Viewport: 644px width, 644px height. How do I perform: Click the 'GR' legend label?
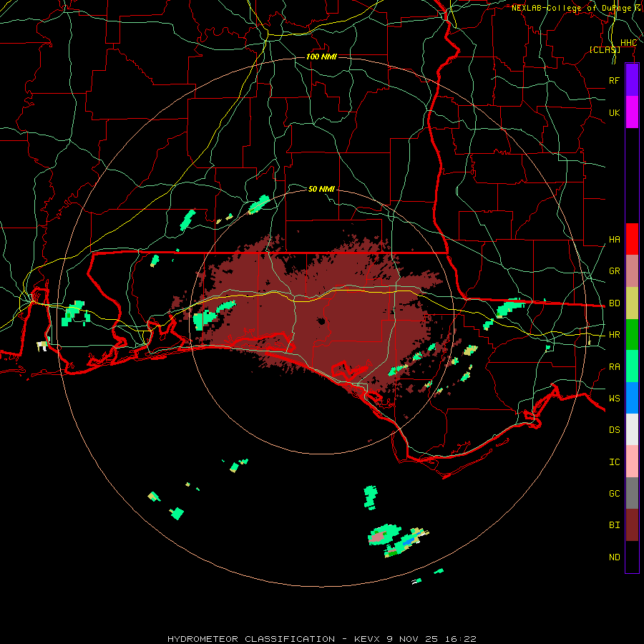click(x=614, y=271)
